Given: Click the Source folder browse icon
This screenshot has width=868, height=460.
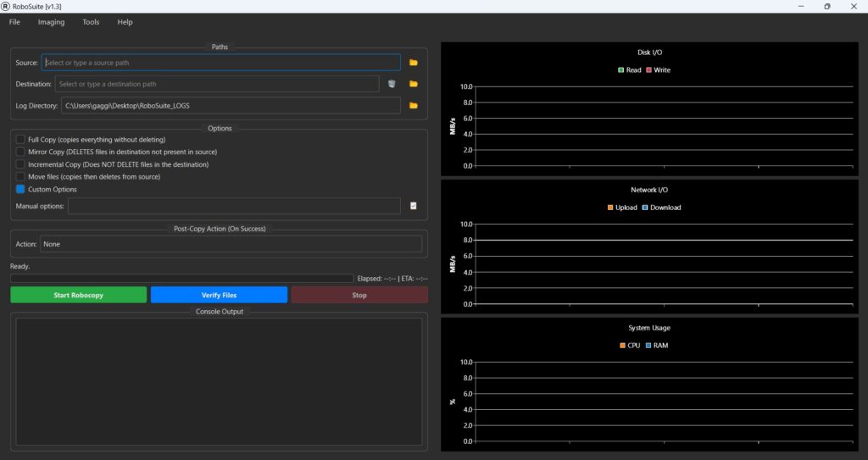Looking at the screenshot, I should (x=414, y=63).
